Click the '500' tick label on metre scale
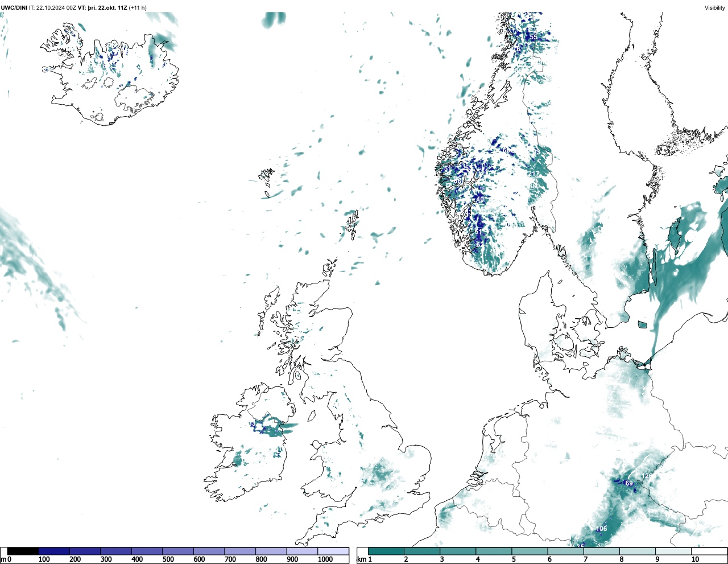Image resolution: width=728 pixels, height=564 pixels. tap(168, 559)
